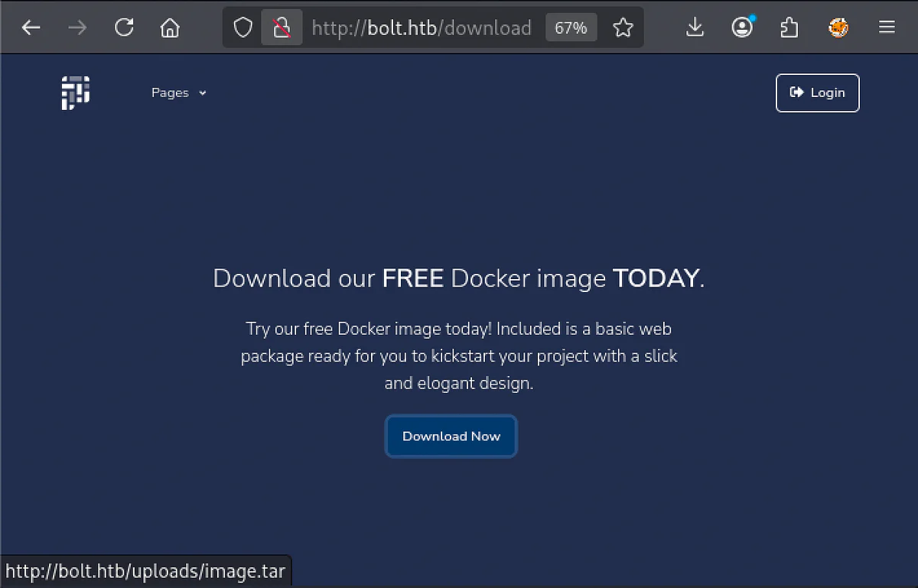Reset the 67% zoom indicator
Screen dimensions: 918x588
coord(571,28)
